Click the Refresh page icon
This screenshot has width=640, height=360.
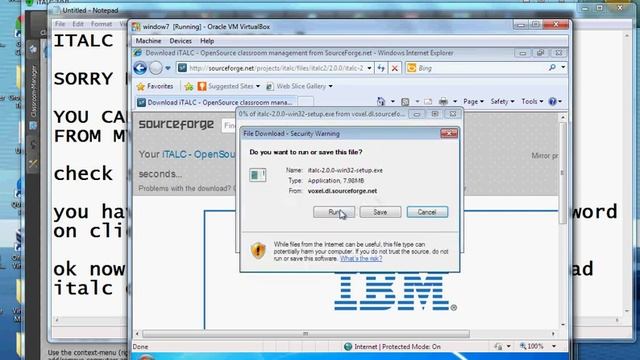coord(381,68)
